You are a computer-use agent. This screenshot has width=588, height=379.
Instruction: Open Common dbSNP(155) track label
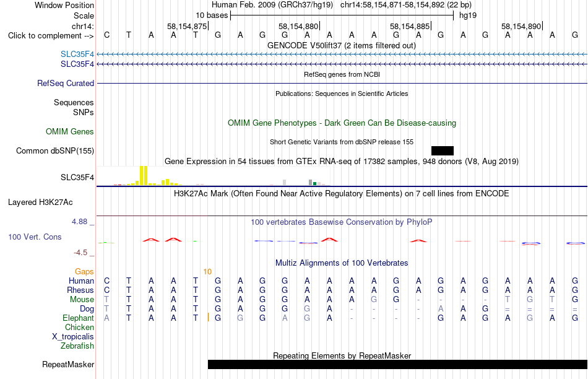pos(55,151)
